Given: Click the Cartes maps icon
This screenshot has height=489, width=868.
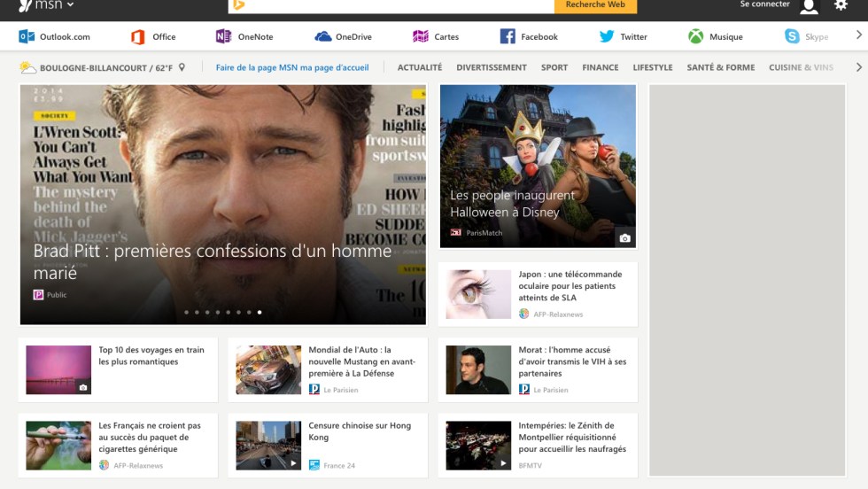Looking at the screenshot, I should 421,36.
